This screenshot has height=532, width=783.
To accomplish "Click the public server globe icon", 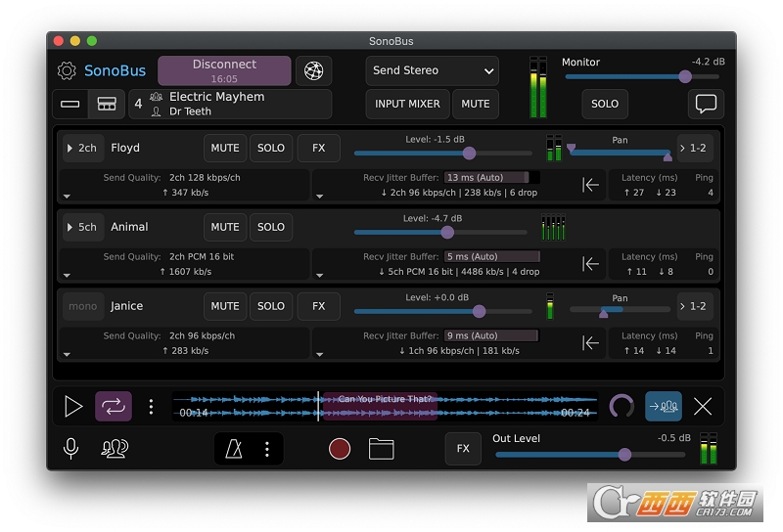I will pos(313,70).
